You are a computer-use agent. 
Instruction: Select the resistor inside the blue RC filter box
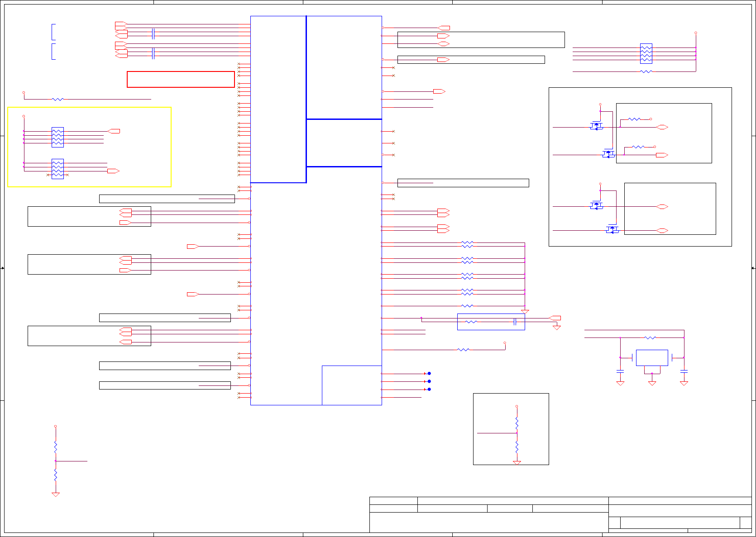(x=471, y=322)
